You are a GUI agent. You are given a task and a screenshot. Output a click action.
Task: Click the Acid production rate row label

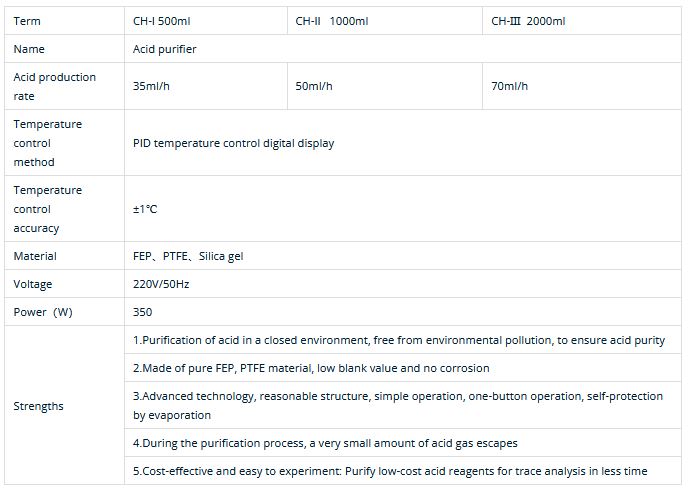[x=55, y=86]
